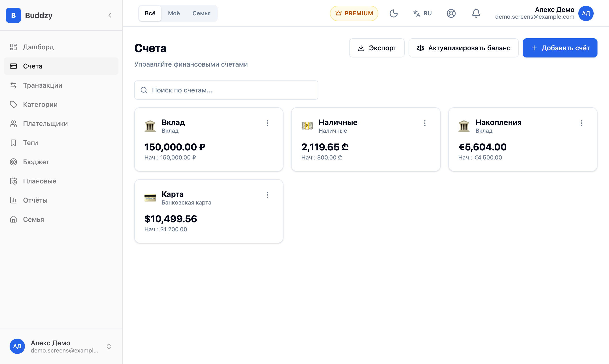609x364 pixels.
Task: Select Счета in the sidebar
Action: click(x=61, y=66)
